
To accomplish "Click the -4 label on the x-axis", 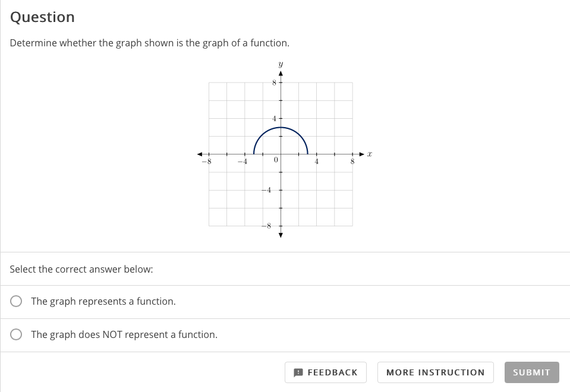I will tap(244, 161).
